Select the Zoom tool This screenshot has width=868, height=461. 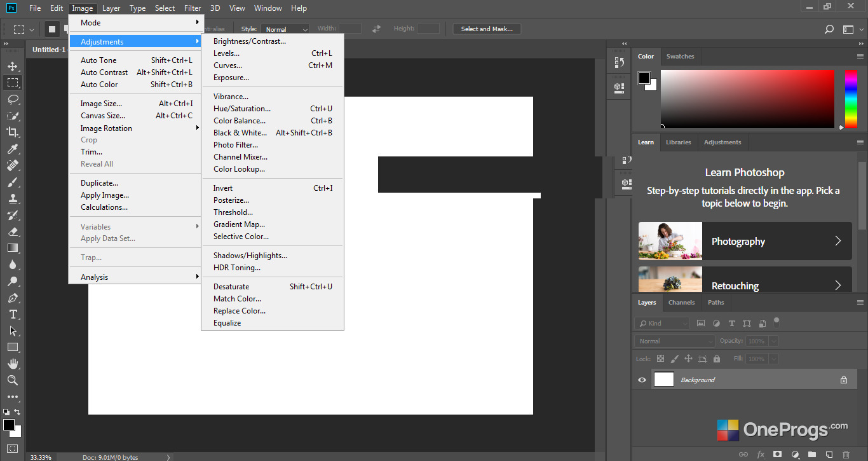(13, 380)
